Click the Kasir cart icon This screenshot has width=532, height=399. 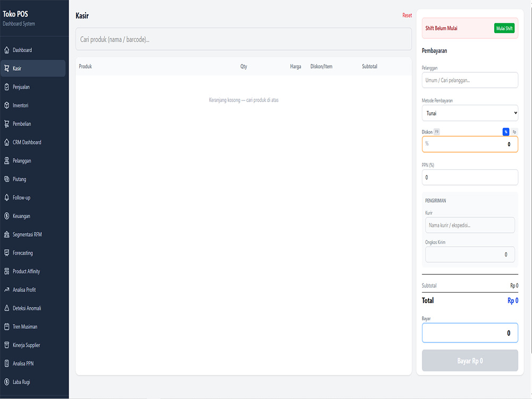pyautogui.click(x=7, y=69)
